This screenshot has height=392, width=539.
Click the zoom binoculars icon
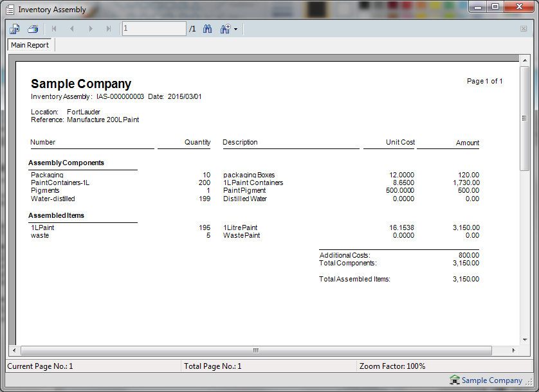tap(225, 29)
